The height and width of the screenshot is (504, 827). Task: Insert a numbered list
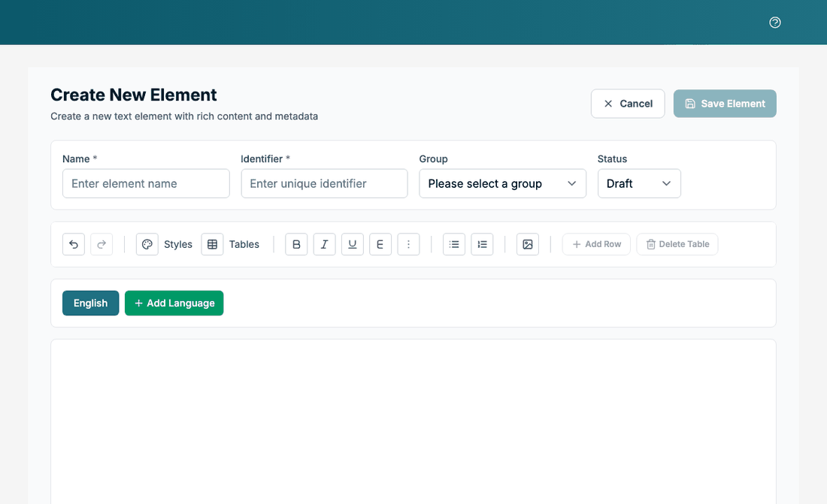tap(482, 244)
